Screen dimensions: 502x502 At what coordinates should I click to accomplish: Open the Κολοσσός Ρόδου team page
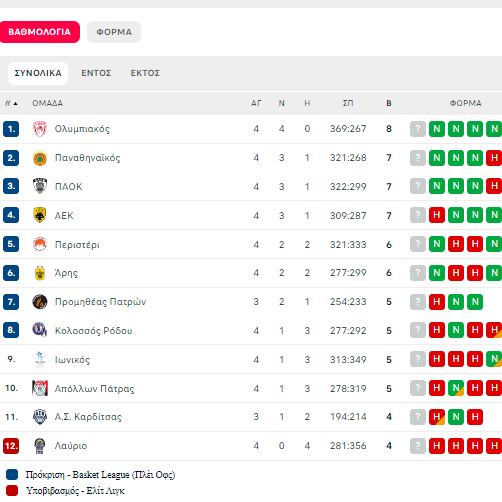coord(94,331)
